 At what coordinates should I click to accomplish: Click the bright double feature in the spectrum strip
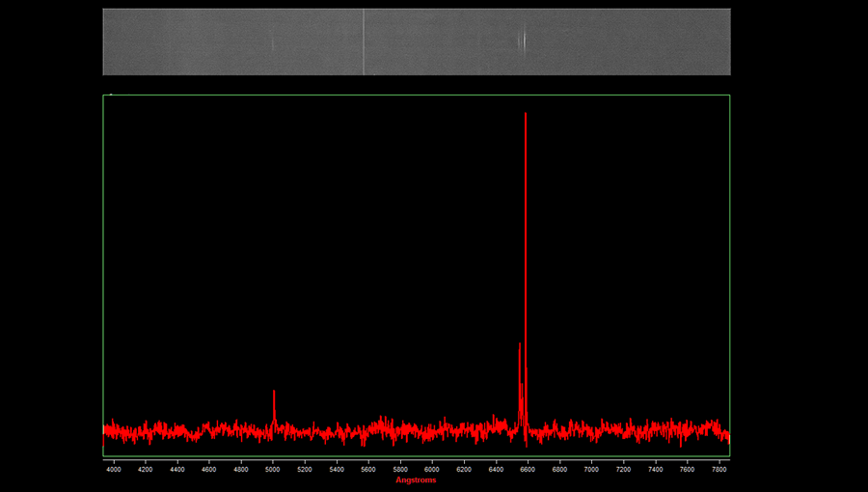pos(522,41)
